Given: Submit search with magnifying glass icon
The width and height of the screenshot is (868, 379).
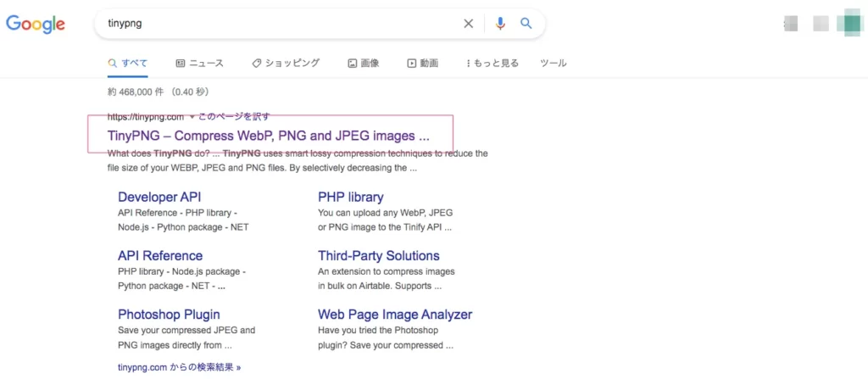Looking at the screenshot, I should (x=526, y=23).
